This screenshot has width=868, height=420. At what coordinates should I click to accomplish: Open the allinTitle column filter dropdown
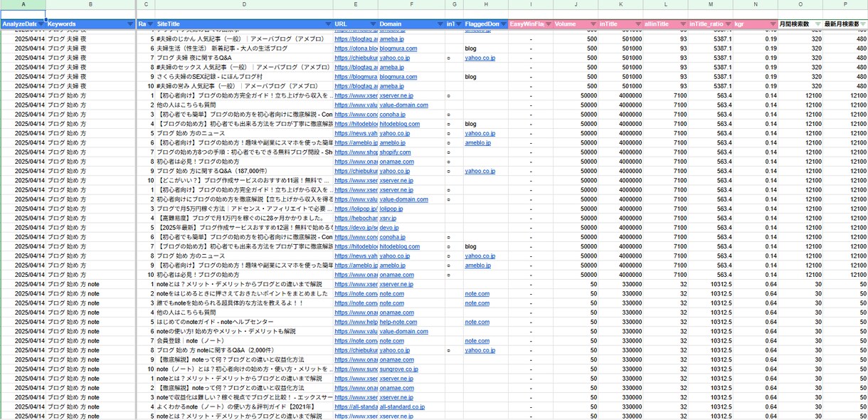point(683,24)
